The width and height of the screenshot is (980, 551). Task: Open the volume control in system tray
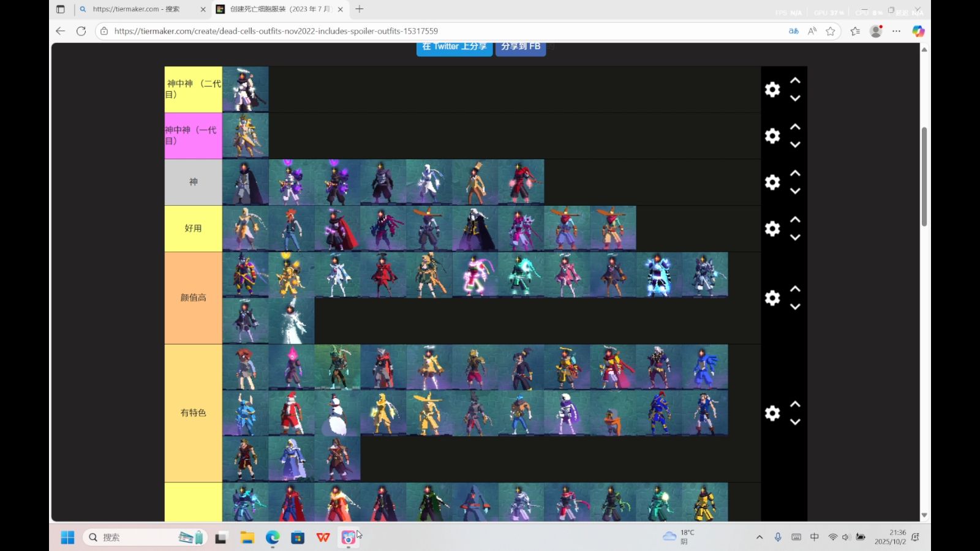pyautogui.click(x=846, y=538)
